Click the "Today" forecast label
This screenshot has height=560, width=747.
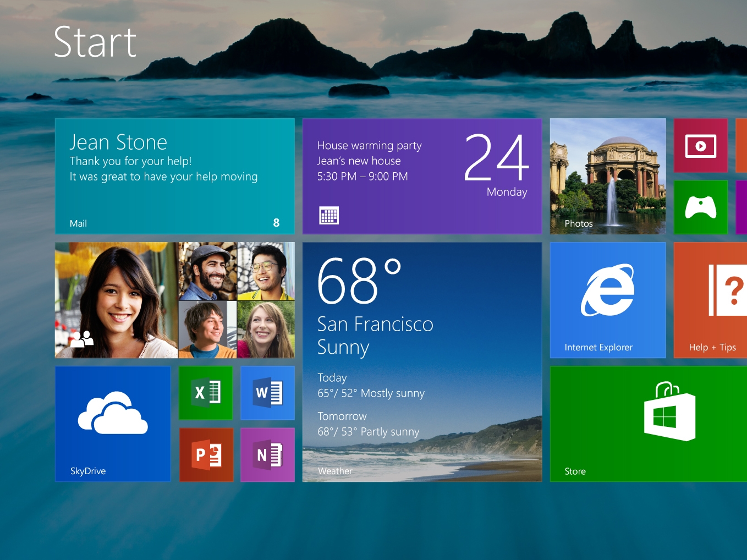point(332,378)
